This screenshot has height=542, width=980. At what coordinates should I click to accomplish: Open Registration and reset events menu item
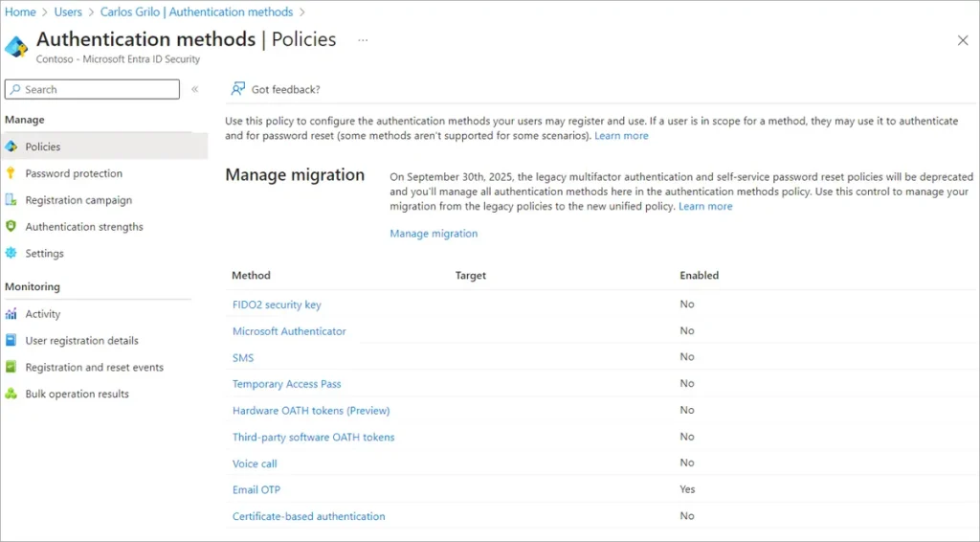click(94, 367)
